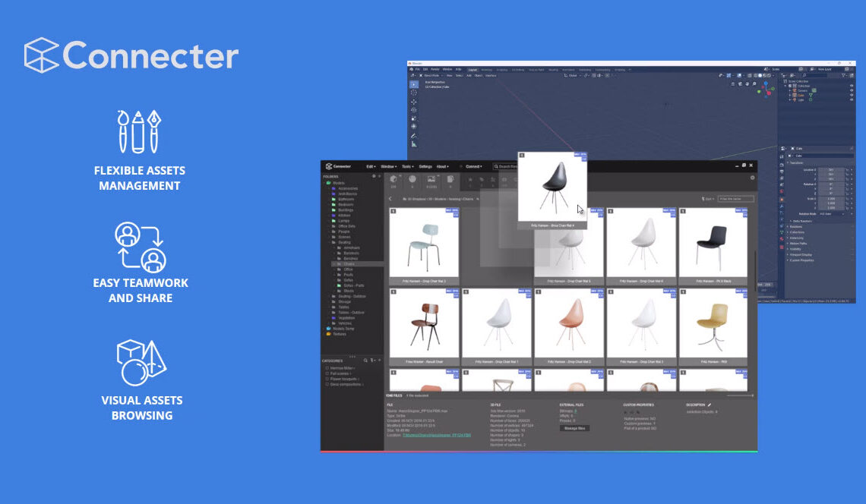Check the Herman Miller category checkbox
This screenshot has width=866, height=504.
click(x=326, y=368)
